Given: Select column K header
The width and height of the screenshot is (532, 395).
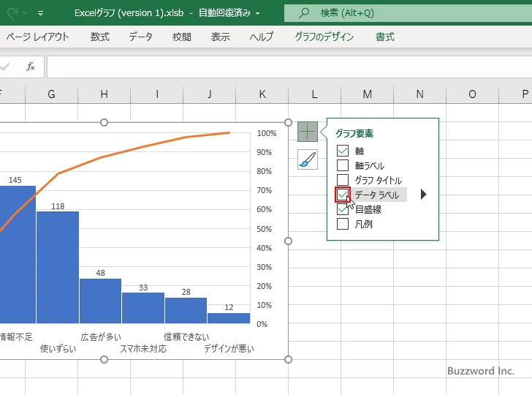Looking at the screenshot, I should (x=262, y=94).
